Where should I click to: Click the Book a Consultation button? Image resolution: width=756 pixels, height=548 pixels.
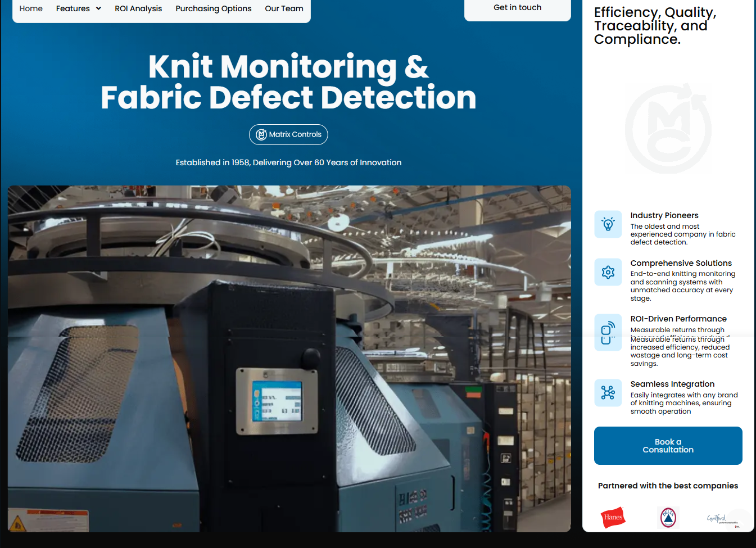point(668,446)
